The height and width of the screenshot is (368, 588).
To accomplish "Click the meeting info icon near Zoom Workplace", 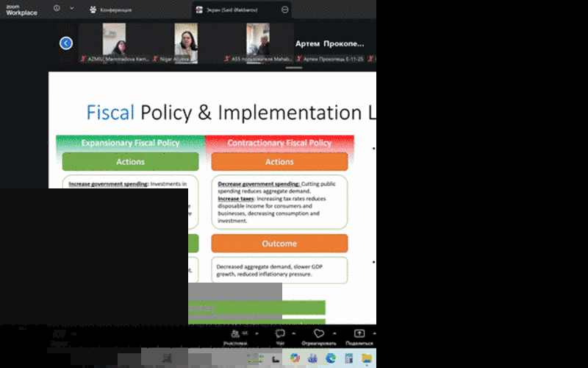I will click(57, 9).
